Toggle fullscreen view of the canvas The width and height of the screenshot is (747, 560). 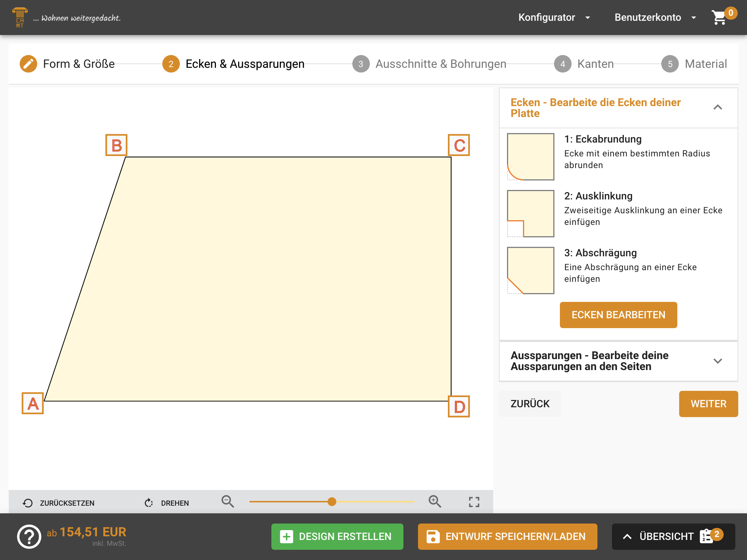point(474,502)
